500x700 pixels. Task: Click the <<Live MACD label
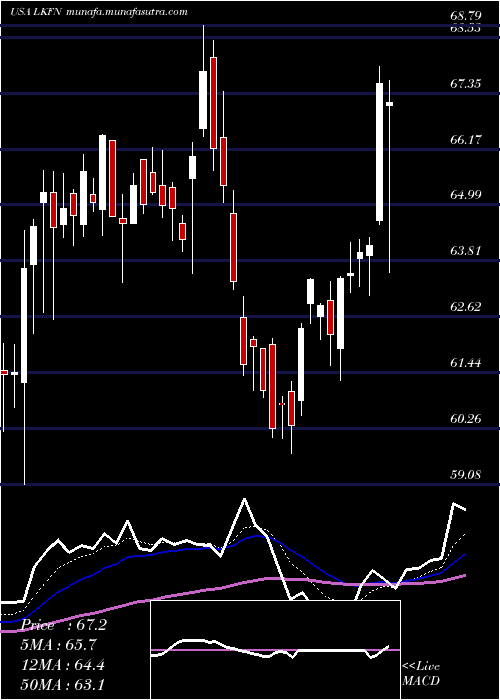pos(421,674)
